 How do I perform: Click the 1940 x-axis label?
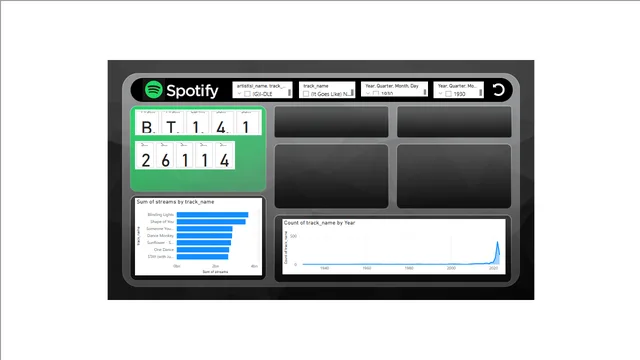point(324,268)
